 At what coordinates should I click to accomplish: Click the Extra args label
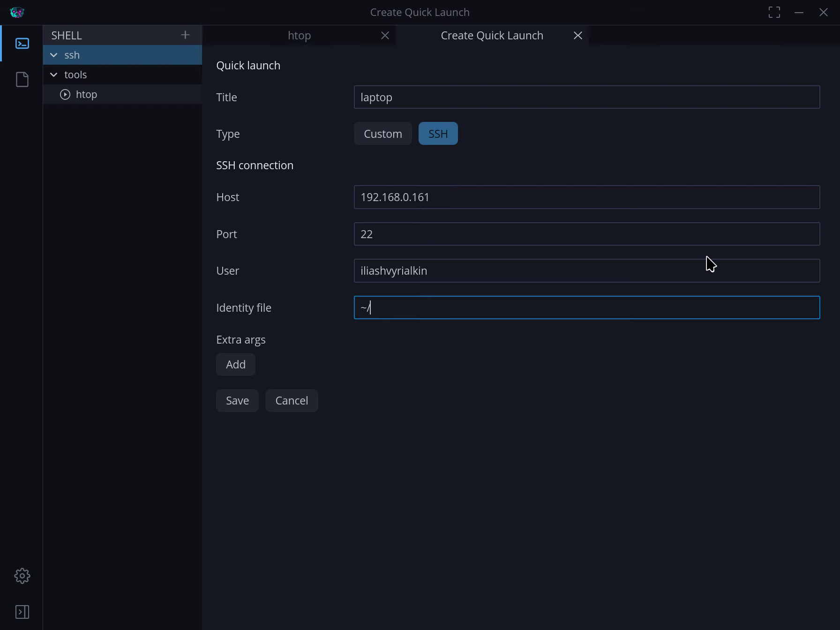point(241,339)
